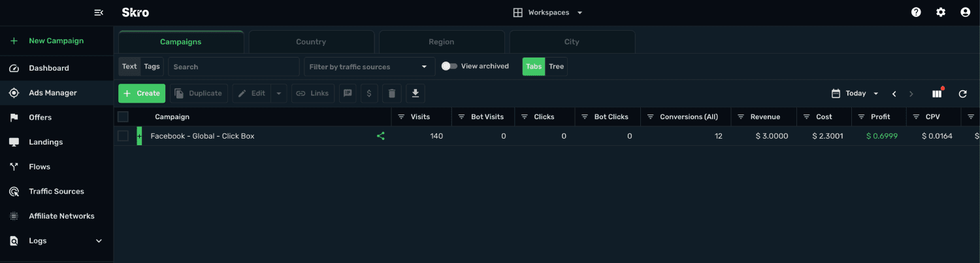
Task: Open the settings gear icon
Action: (x=941, y=12)
